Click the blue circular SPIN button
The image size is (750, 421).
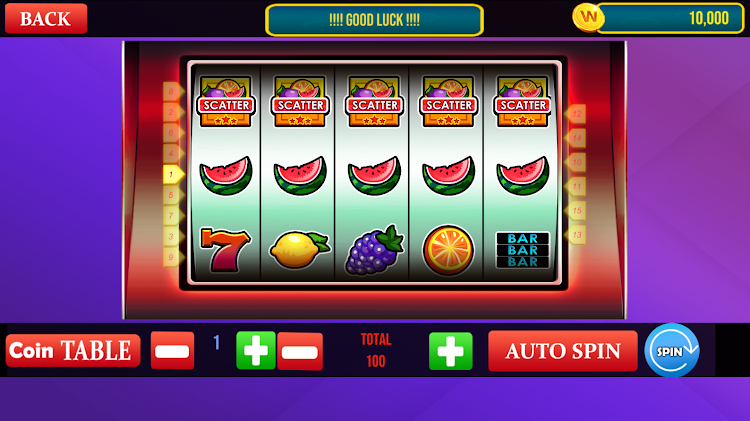tap(672, 351)
